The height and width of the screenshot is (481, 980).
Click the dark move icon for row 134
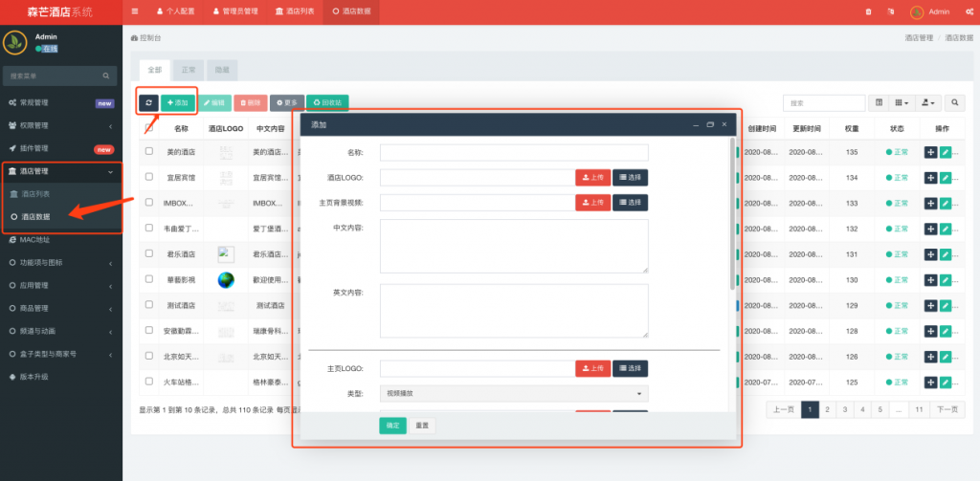point(930,178)
